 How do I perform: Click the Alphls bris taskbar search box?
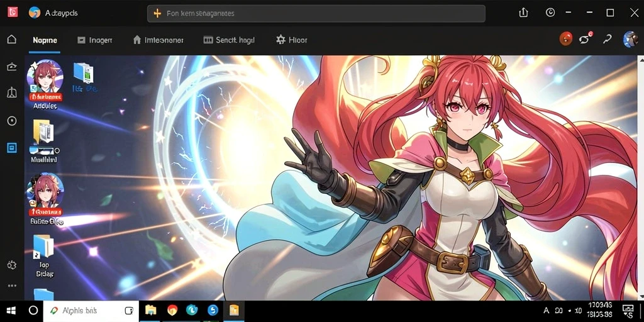point(91,311)
